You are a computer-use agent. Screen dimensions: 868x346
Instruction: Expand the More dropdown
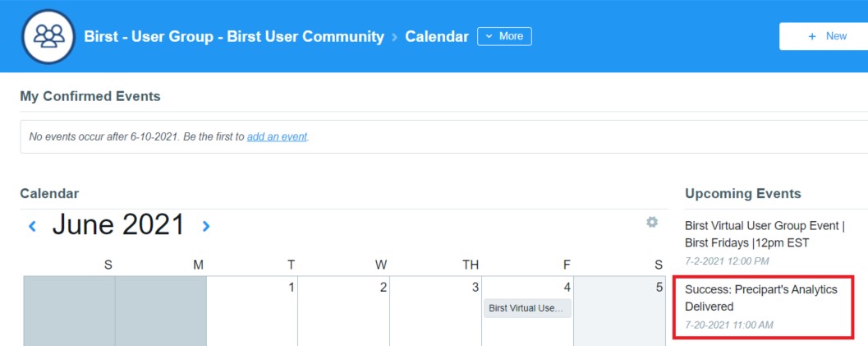pyautogui.click(x=504, y=36)
